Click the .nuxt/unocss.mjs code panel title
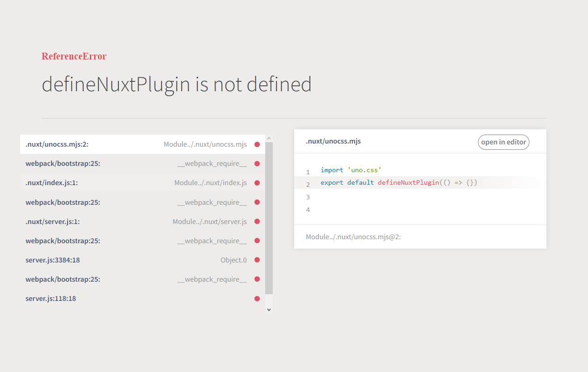Viewport: 588px width, 372px height. coord(333,141)
